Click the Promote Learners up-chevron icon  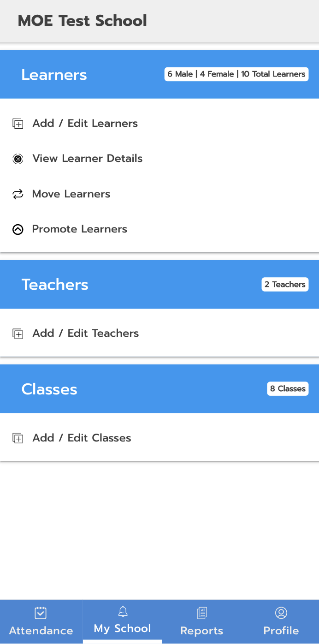click(18, 229)
